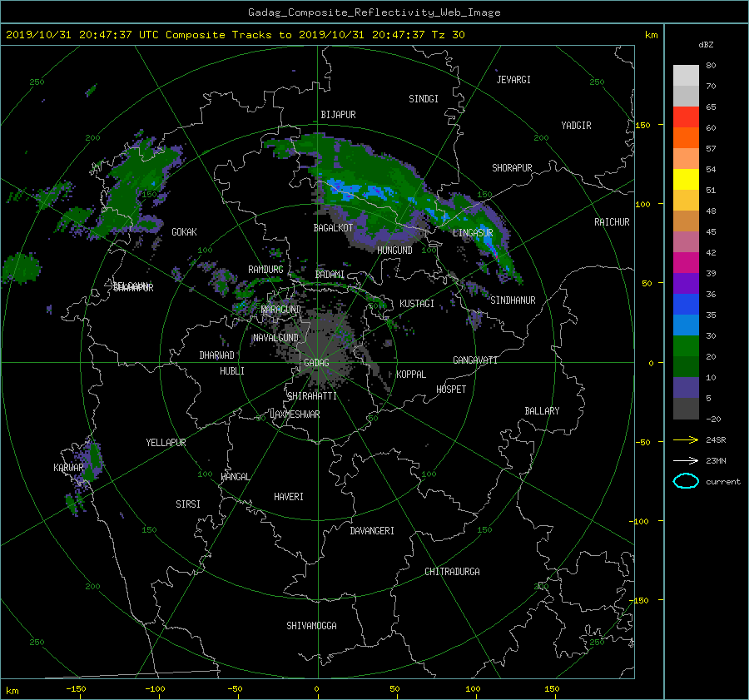Screen dimensions: 749x700
Task: Click the NAVALGUND city label
Action: (x=275, y=338)
